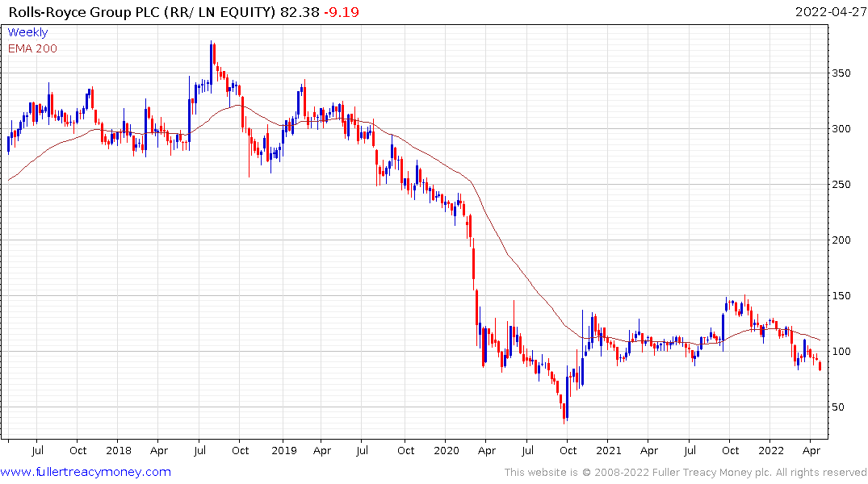Click the 300 price axis label

(841, 129)
